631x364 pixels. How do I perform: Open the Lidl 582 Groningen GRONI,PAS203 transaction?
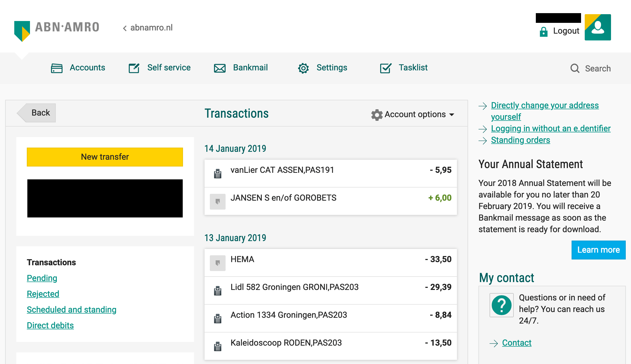(331, 290)
